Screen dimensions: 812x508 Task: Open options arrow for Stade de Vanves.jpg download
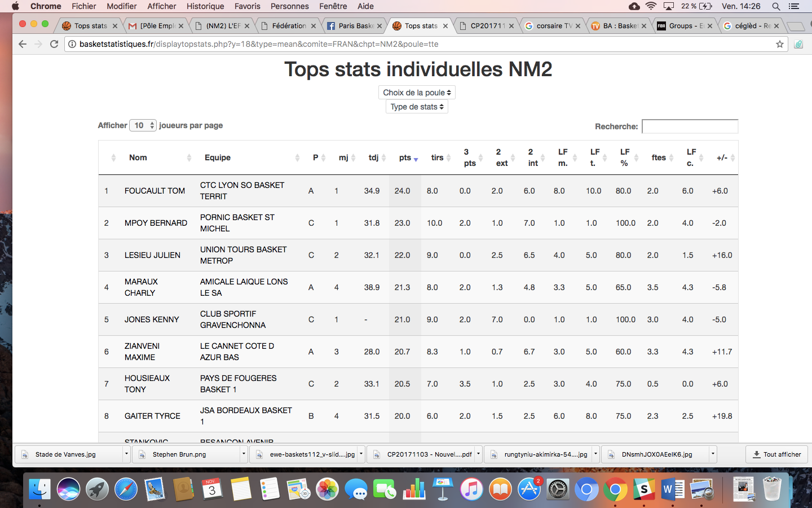[x=126, y=454]
